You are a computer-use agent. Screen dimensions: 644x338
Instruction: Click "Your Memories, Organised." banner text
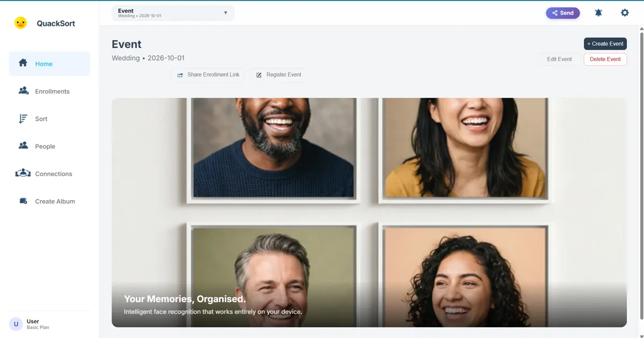(185, 299)
